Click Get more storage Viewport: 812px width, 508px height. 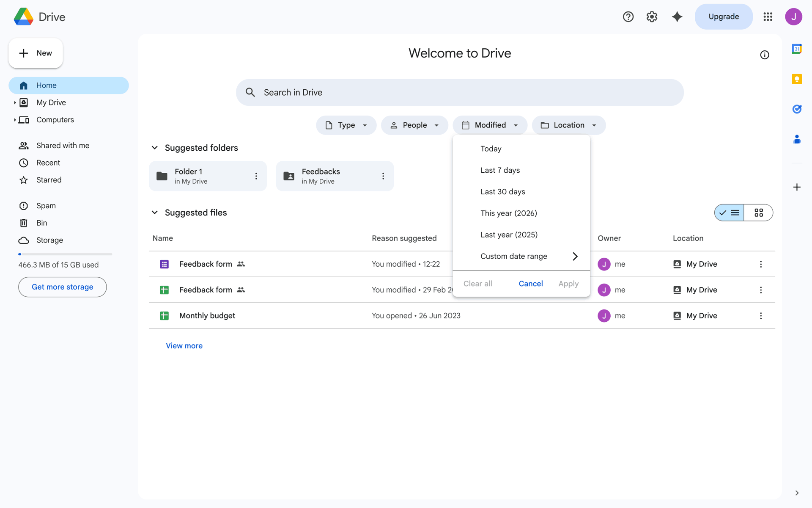(63, 287)
